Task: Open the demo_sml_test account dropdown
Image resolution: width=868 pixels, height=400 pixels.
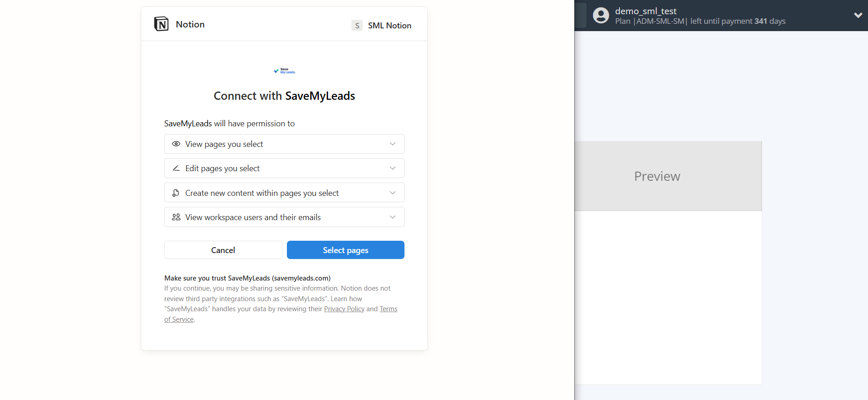Action: coord(857,15)
